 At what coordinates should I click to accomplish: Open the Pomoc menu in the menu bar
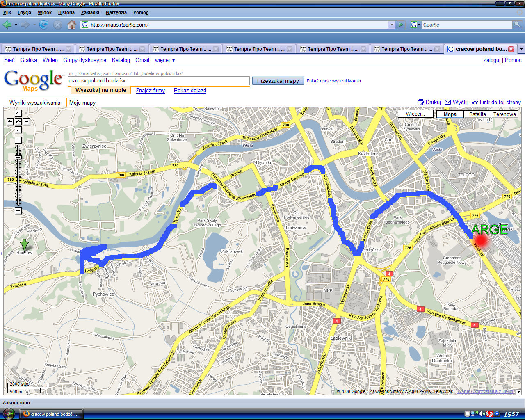click(141, 12)
